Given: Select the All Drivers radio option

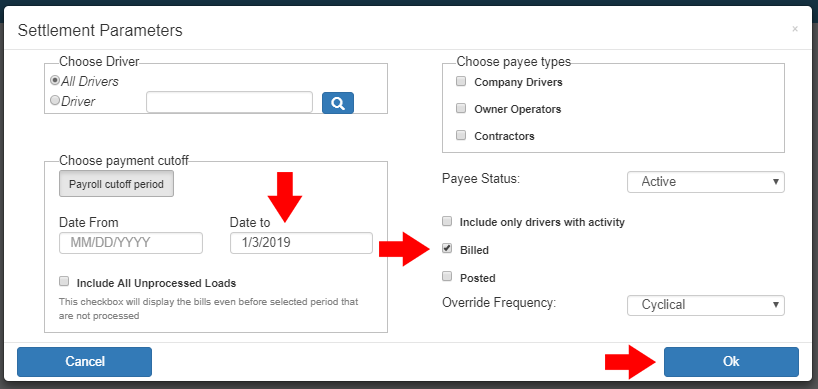Looking at the screenshot, I should point(54,81).
